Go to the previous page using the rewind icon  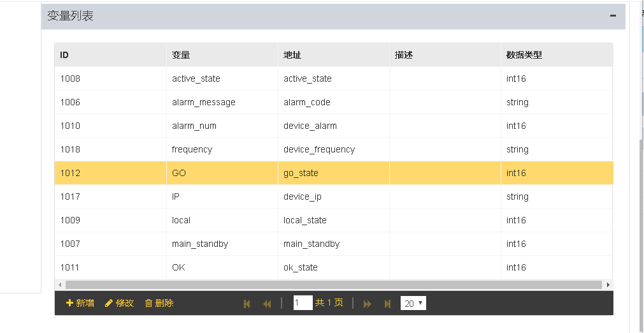[x=267, y=304]
